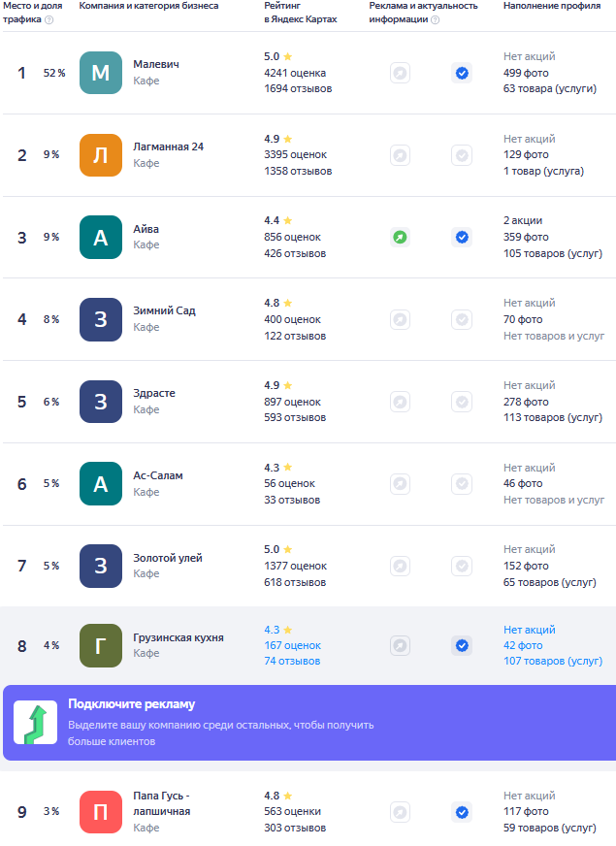Viewport: 616px width, 846px height.
Task: Open the Малевич company name
Action: click(x=155, y=65)
